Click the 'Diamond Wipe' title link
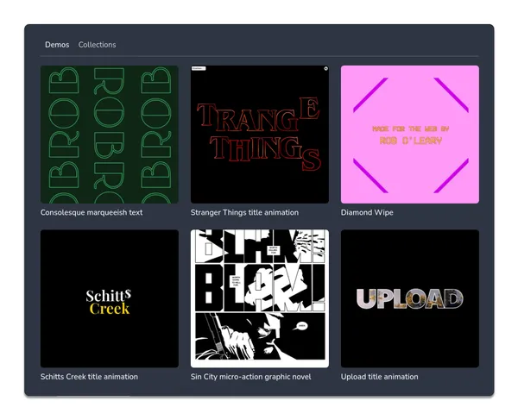The width and height of the screenshot is (518, 420). pyautogui.click(x=367, y=212)
